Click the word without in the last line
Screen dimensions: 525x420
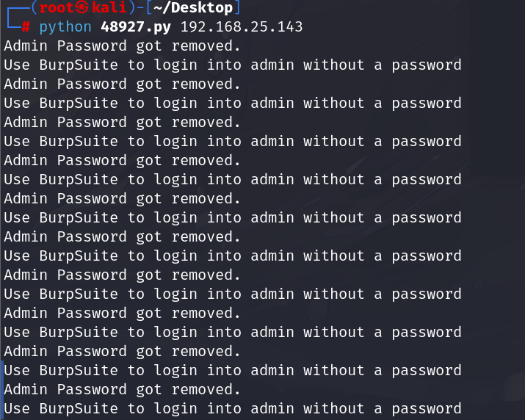[333, 408]
